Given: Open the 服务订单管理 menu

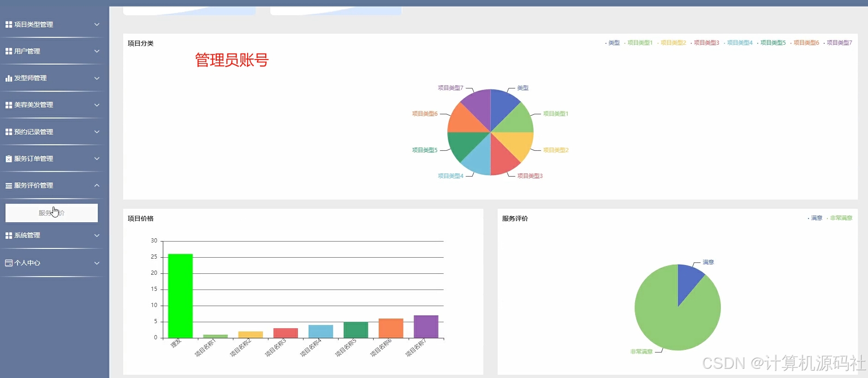Looking at the screenshot, I should point(52,159).
